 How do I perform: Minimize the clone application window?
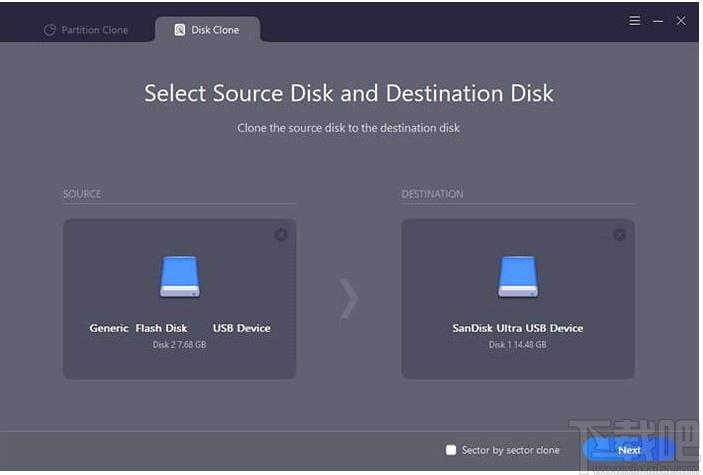tap(658, 21)
